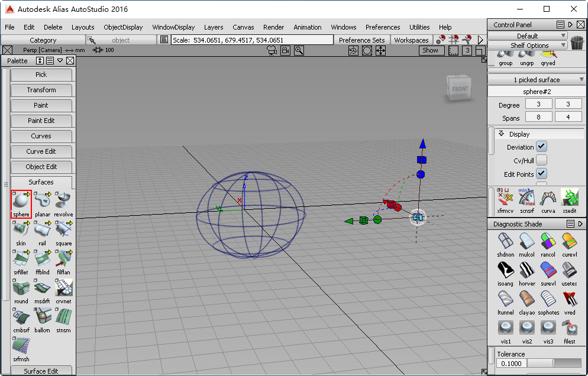Collapse the Display section
This screenshot has width=588, height=376.
[502, 134]
